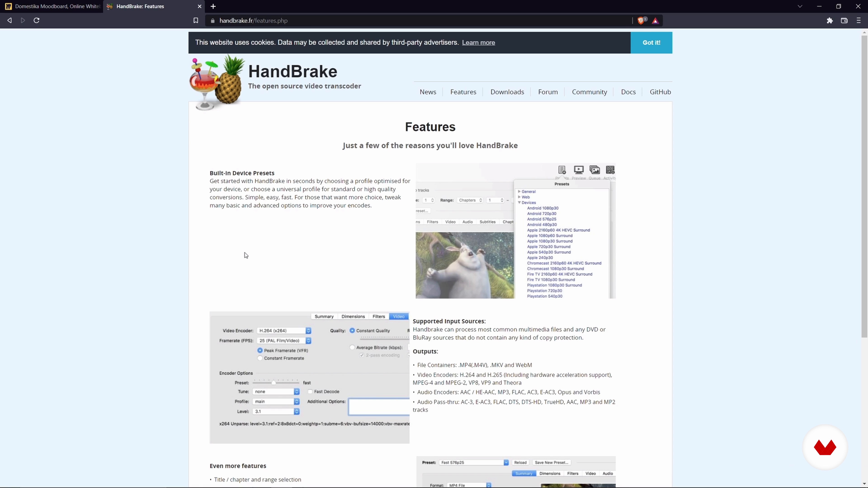Click the Reload preset button
The image size is (868, 488).
520,462
